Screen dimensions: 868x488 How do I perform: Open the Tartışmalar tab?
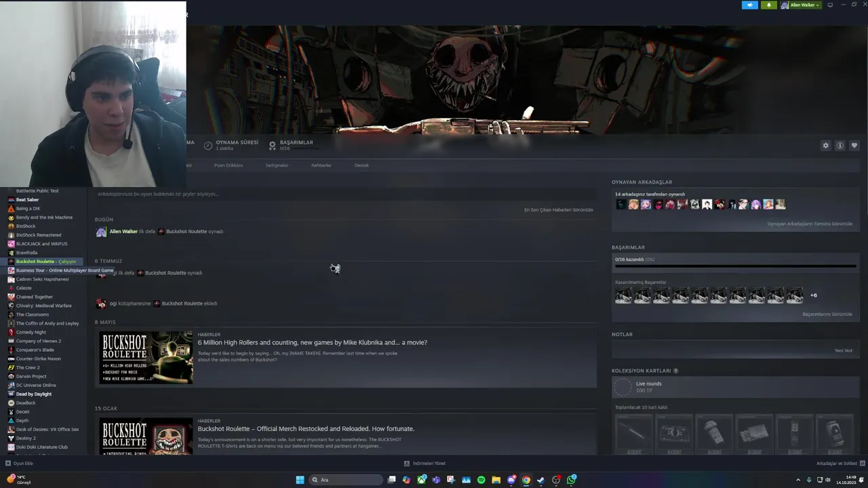(x=277, y=165)
